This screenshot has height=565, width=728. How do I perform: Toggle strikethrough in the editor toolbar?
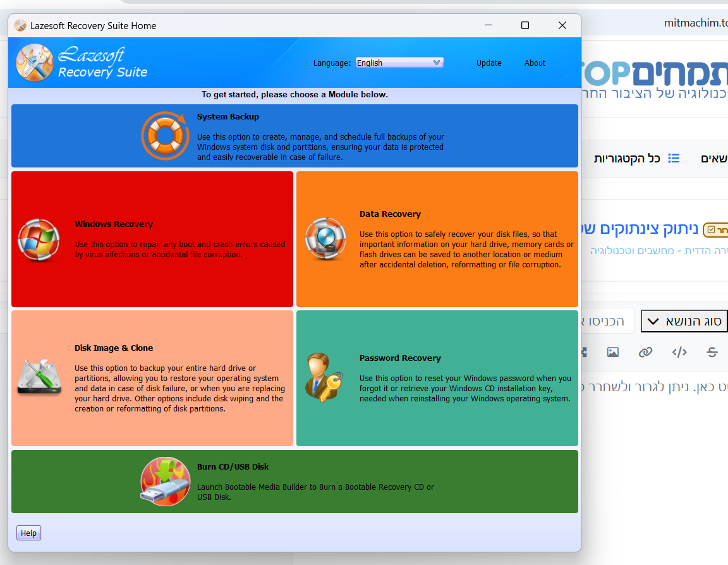click(712, 353)
